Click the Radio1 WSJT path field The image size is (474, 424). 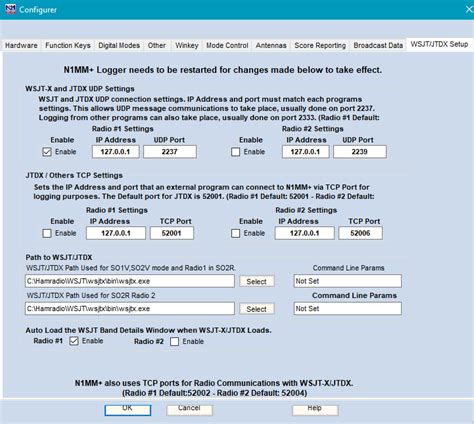tap(130, 281)
